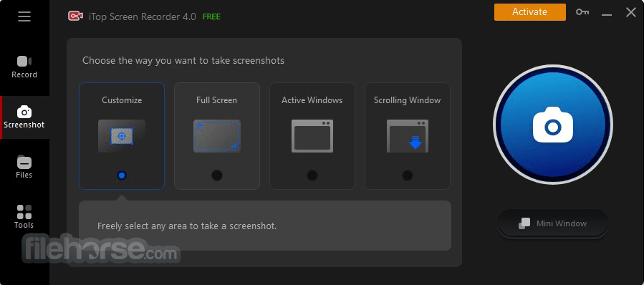Select the Active Windows radio button

click(312, 175)
